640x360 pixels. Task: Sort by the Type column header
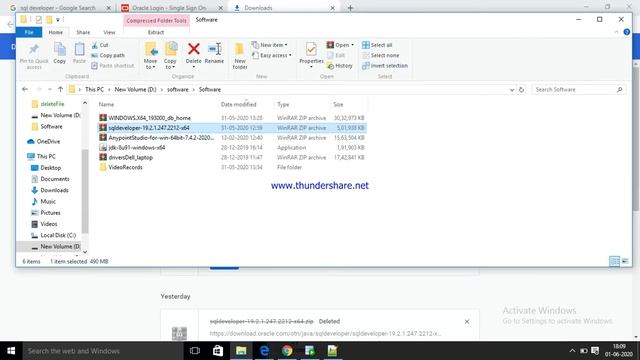(x=283, y=104)
